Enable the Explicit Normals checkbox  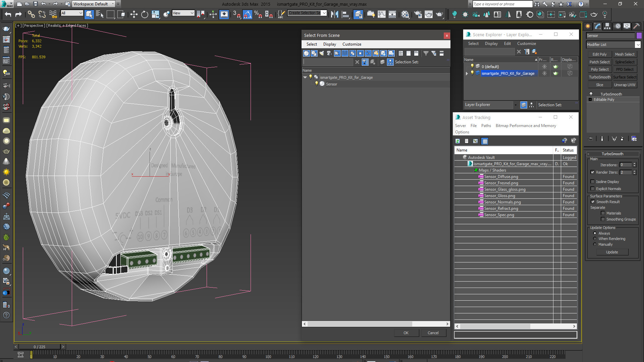pos(593,189)
